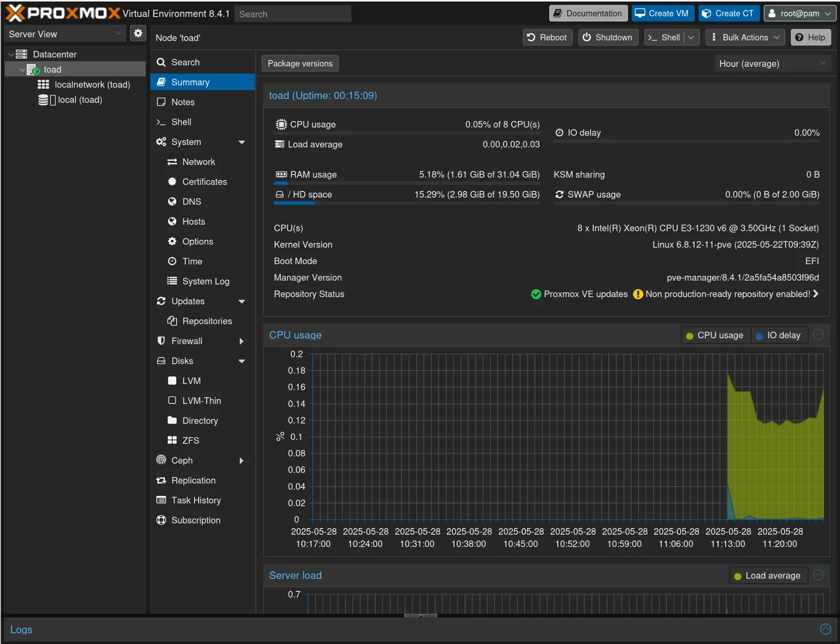
Task: Select the Subscription section
Action: (196, 520)
